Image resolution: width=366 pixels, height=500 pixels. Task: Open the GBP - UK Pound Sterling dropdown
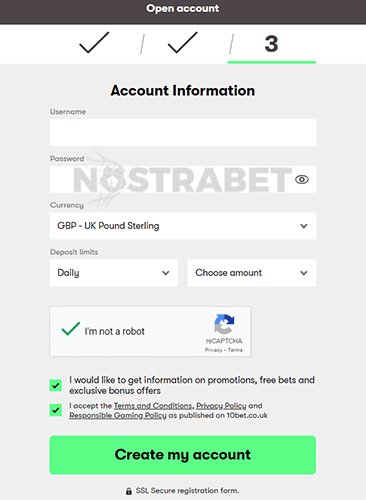183,226
